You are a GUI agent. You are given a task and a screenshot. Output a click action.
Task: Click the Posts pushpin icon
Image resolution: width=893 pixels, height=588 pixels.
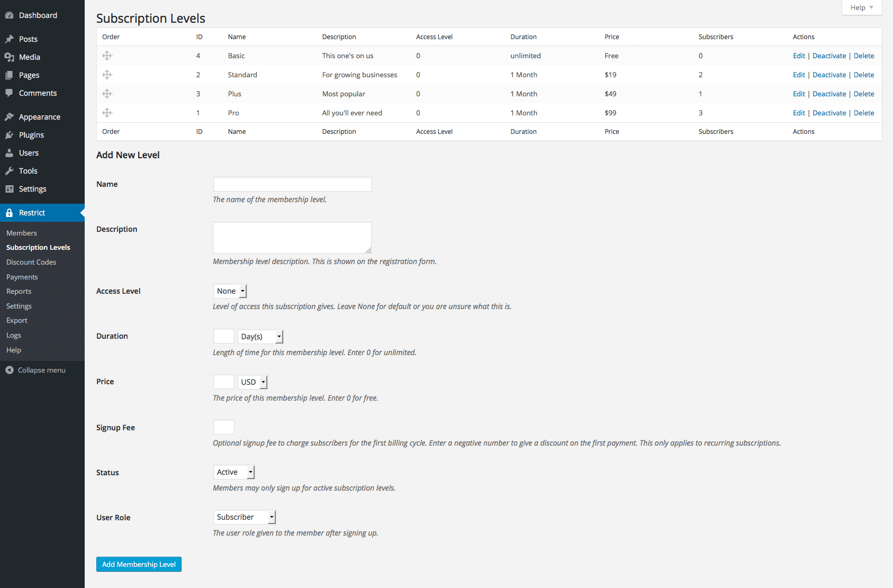10,39
